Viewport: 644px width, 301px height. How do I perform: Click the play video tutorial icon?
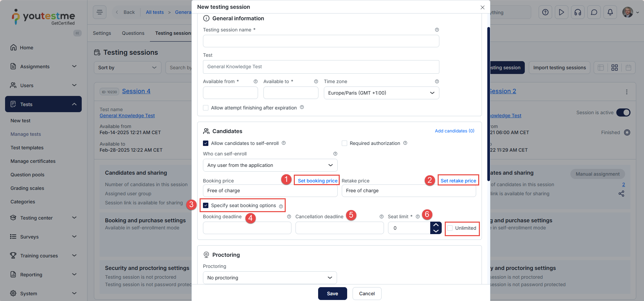pos(562,12)
